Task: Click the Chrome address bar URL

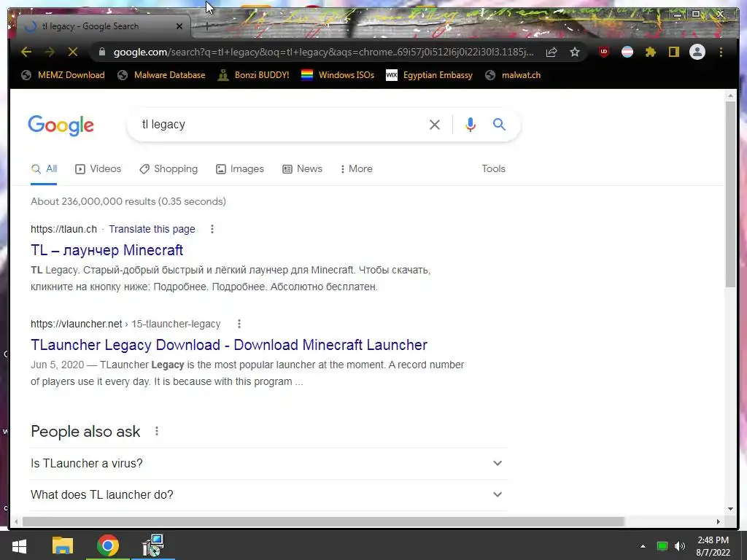Action: click(x=323, y=52)
